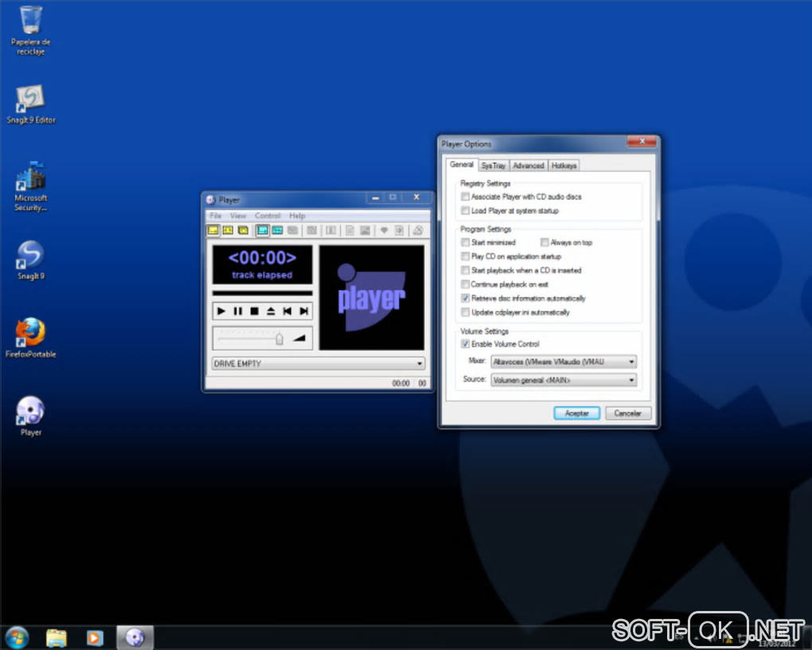The width and height of the screenshot is (812, 650).
Task: Switch to the Hotkeys tab
Action: coord(564,166)
